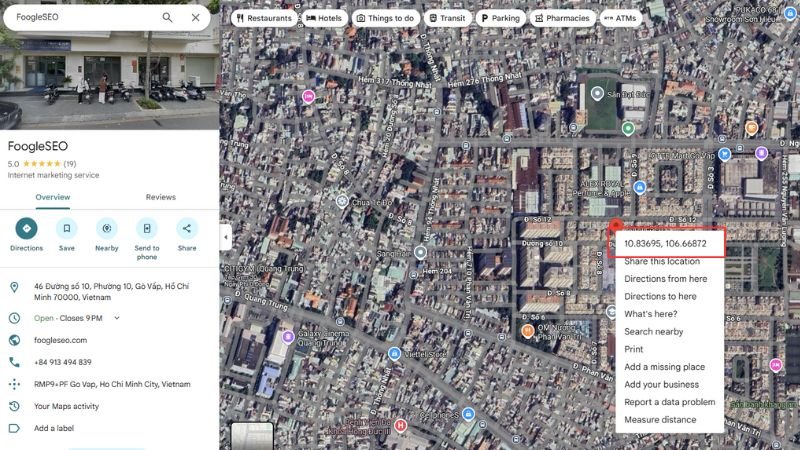Image resolution: width=800 pixels, height=450 pixels.
Task: Clear the search with X icon
Action: tap(196, 17)
